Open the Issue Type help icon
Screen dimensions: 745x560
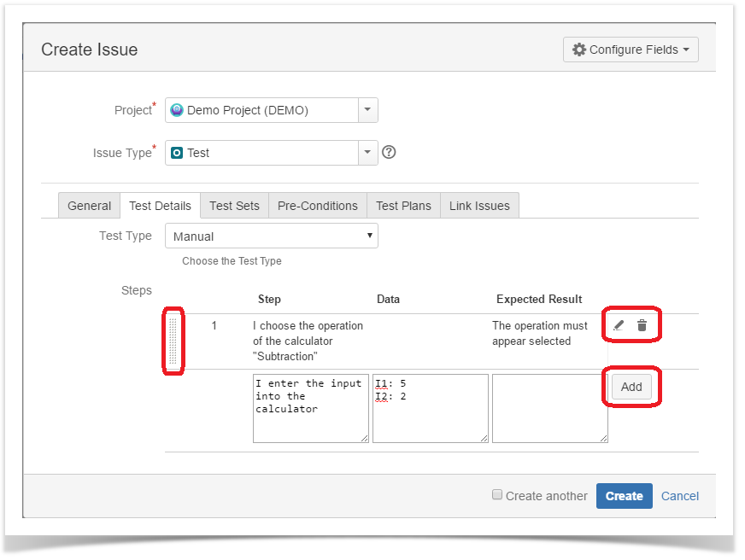389,152
